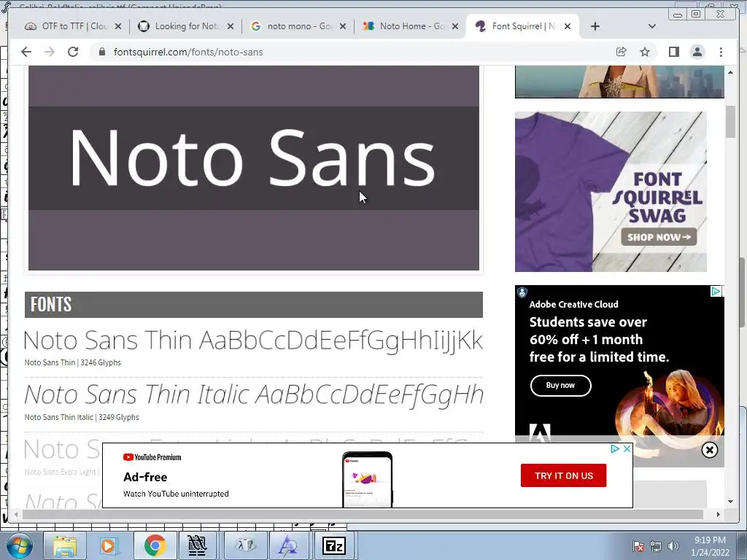Open the browser side panel
This screenshot has width=747, height=560.
pos(673,52)
